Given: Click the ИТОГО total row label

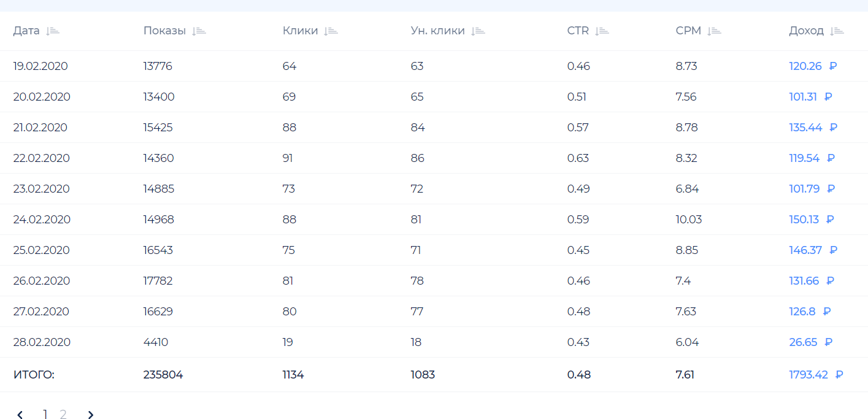Looking at the screenshot, I should (x=34, y=375).
